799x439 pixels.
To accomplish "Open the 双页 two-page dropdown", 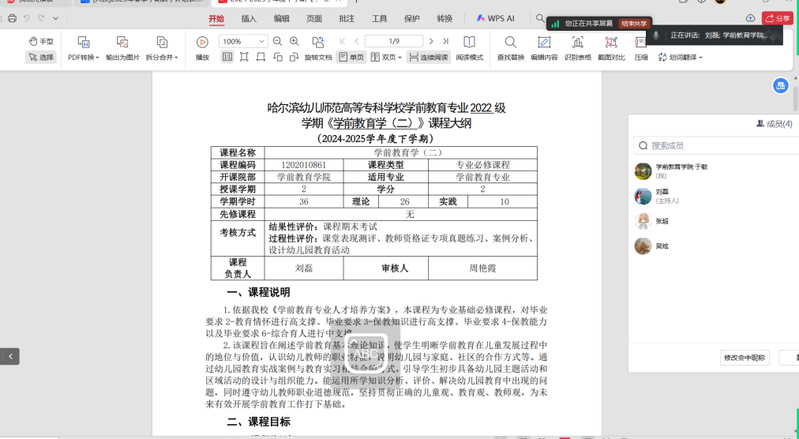I will pyautogui.click(x=386, y=57).
